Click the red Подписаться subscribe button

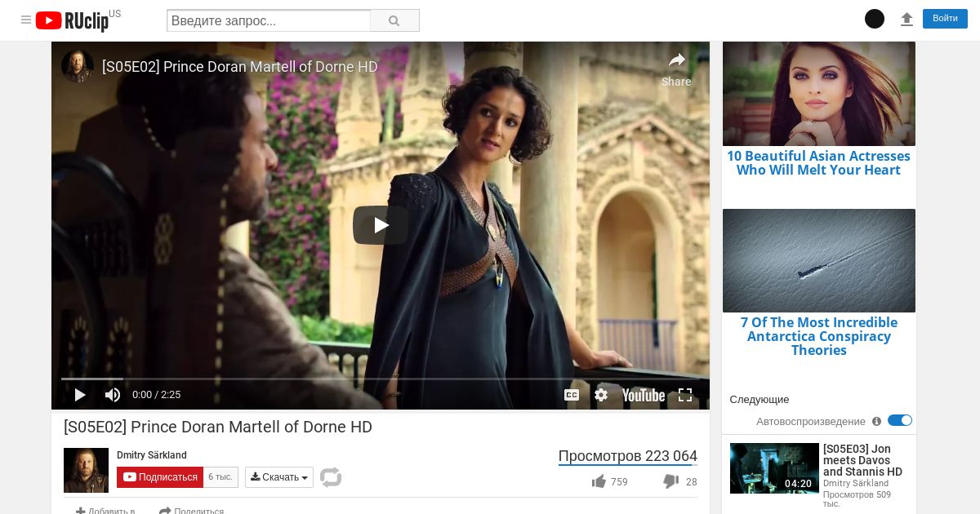160,477
